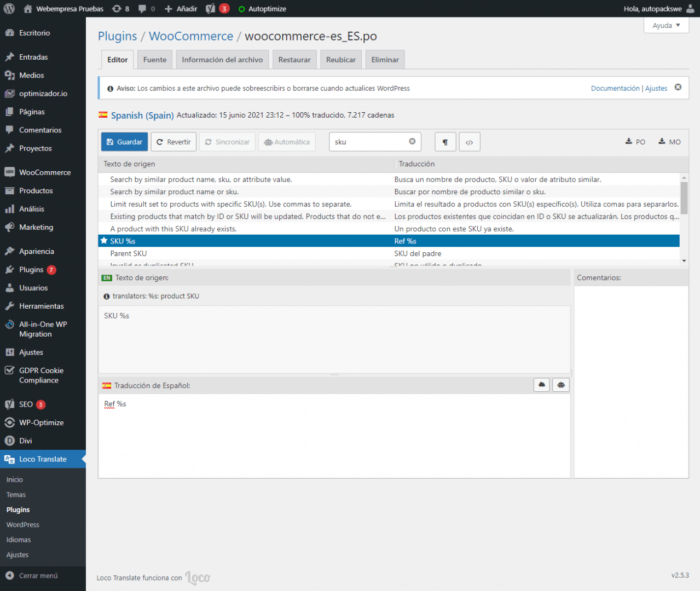This screenshot has width=700, height=591.
Task: Switch to the Fuente tab
Action: (x=155, y=60)
